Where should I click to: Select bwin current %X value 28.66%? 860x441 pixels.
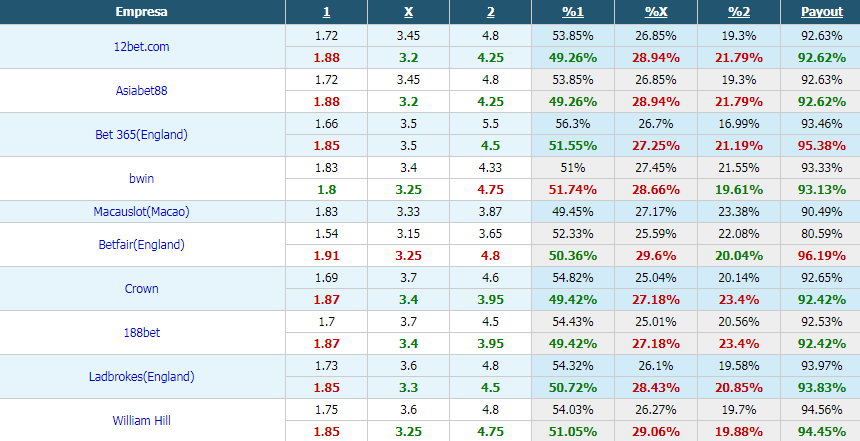656,190
